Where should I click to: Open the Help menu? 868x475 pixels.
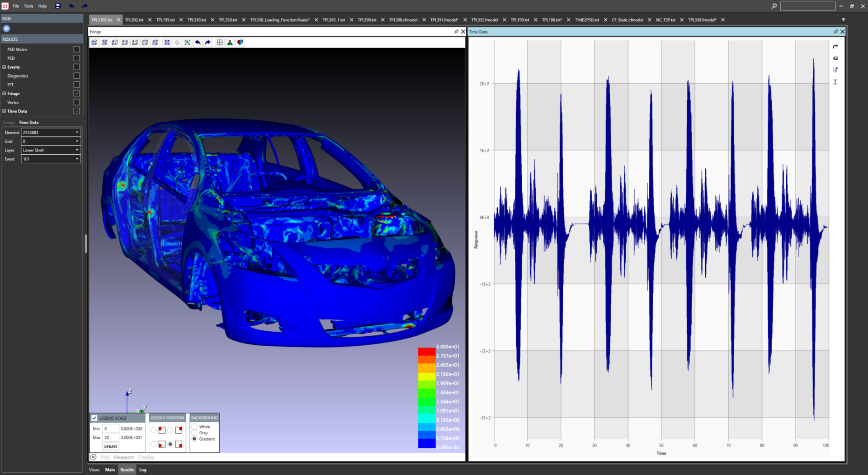click(42, 6)
